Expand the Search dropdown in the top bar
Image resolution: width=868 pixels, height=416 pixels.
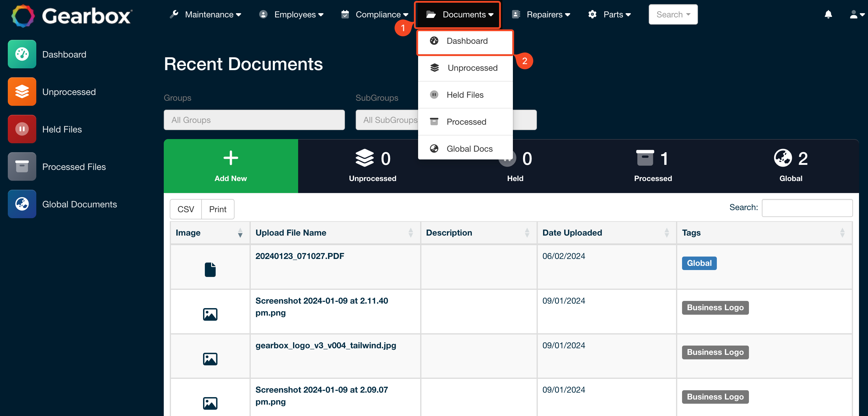click(x=673, y=14)
